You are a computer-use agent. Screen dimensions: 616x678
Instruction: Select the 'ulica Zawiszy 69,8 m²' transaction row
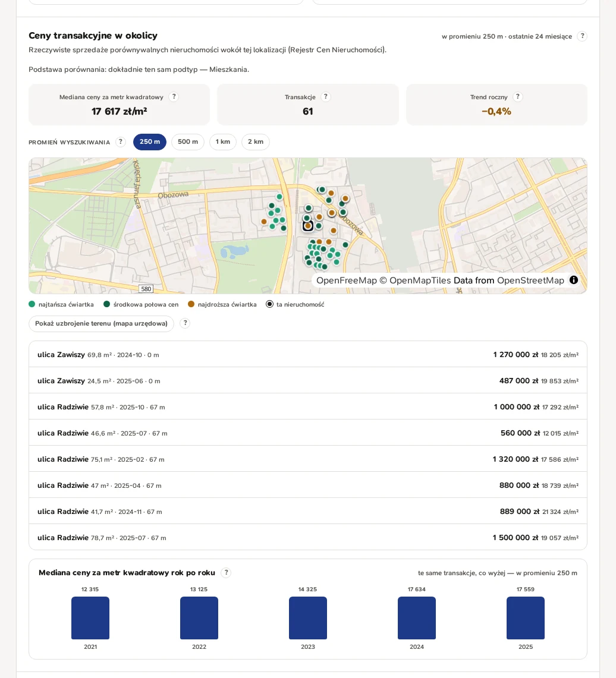coord(308,355)
